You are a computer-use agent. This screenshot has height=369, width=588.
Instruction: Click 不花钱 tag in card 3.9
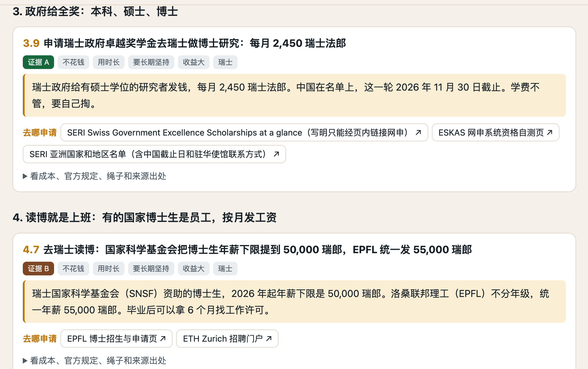(73, 62)
